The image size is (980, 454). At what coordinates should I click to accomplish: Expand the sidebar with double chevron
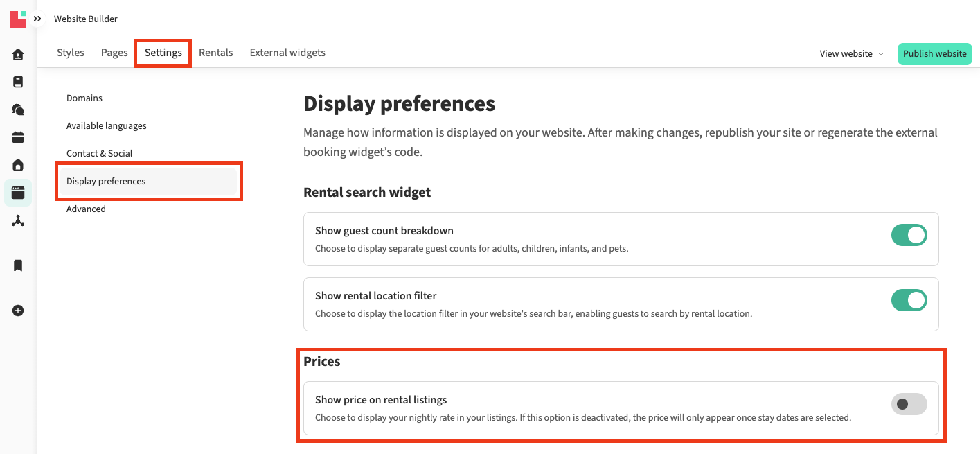click(x=37, y=19)
